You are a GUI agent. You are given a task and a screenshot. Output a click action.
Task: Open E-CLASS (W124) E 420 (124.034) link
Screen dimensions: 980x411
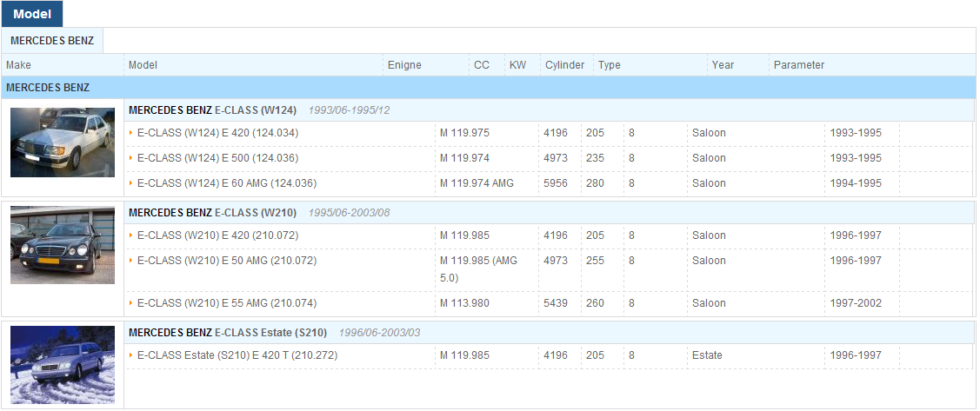[x=217, y=133]
